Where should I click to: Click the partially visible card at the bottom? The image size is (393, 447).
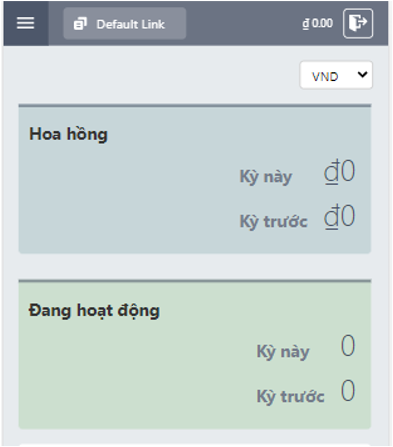(x=195, y=445)
